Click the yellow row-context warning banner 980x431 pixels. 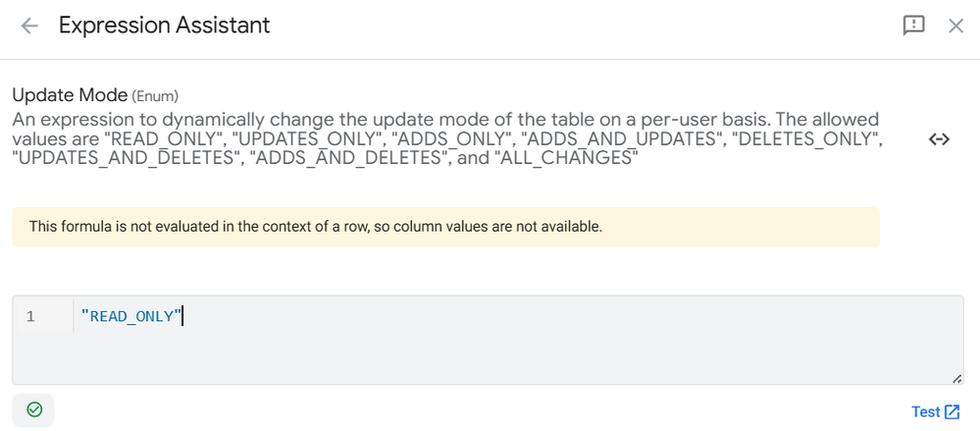pyautogui.click(x=445, y=227)
